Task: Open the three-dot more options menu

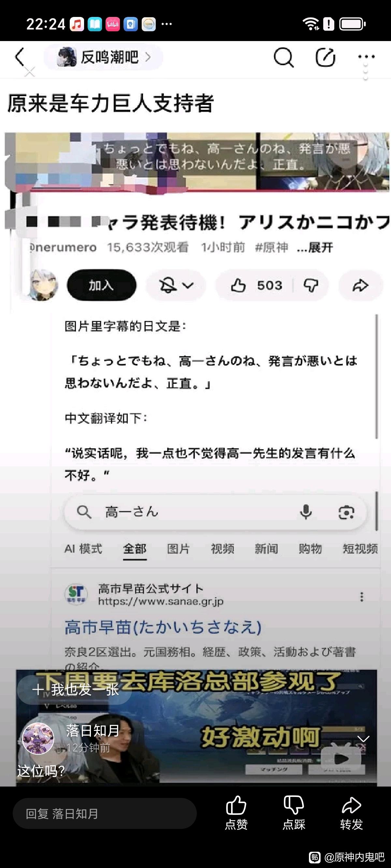Action: point(366,57)
